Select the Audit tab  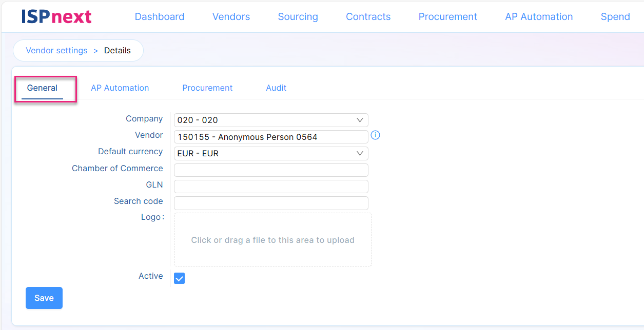276,88
